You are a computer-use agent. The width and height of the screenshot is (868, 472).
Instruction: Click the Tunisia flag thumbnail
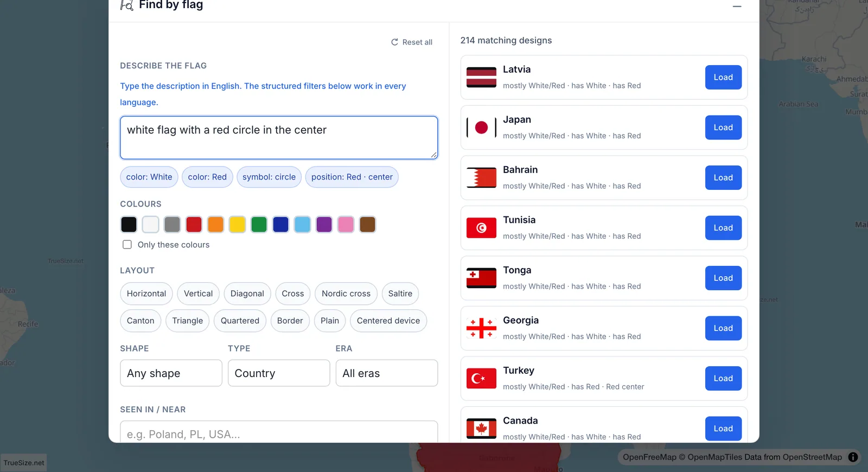click(x=481, y=228)
